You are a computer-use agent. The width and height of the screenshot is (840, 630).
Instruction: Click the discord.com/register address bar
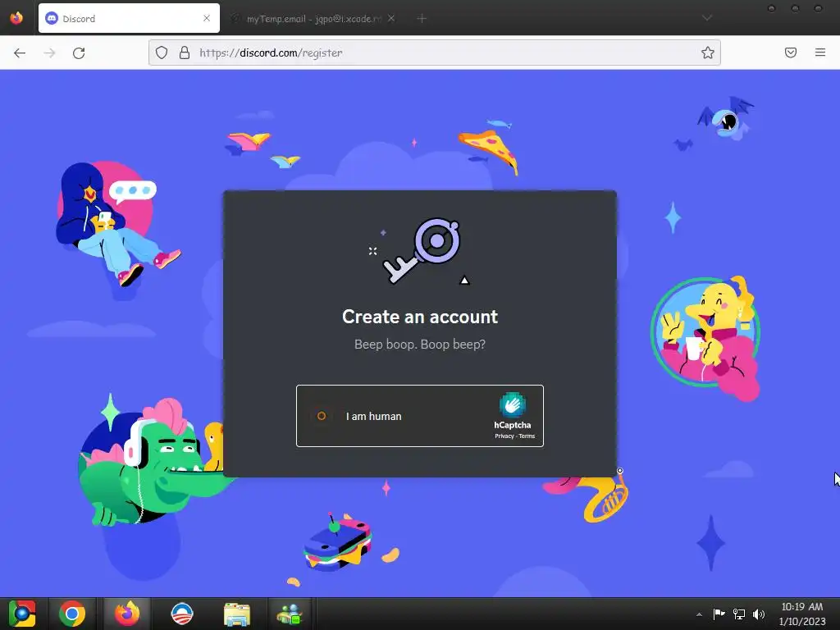[x=435, y=52]
